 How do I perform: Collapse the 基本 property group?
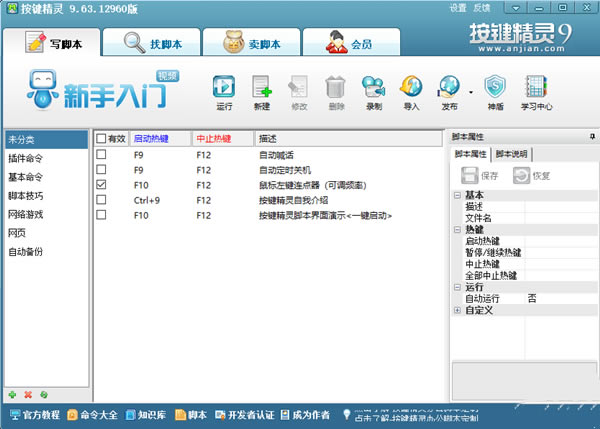coord(457,196)
